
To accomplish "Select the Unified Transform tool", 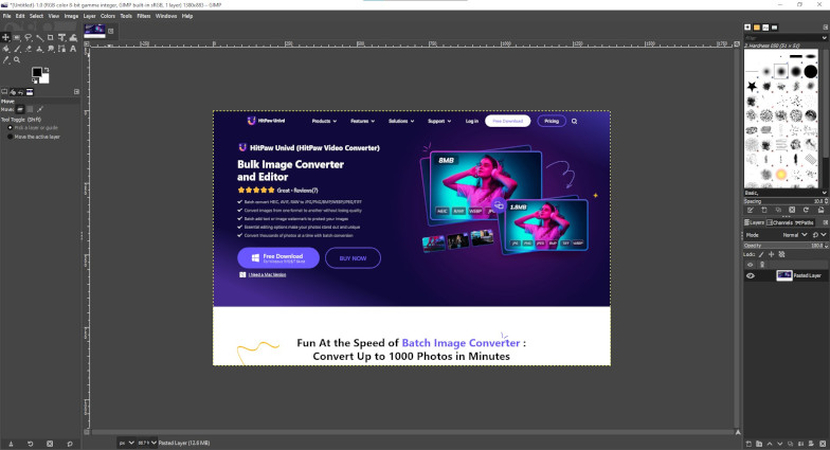I will coord(61,38).
